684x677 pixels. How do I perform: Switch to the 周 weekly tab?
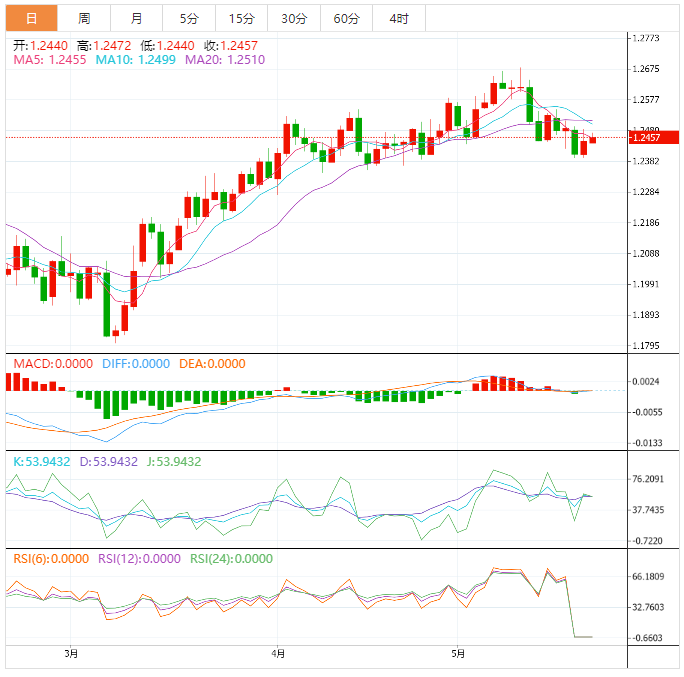pyautogui.click(x=84, y=18)
